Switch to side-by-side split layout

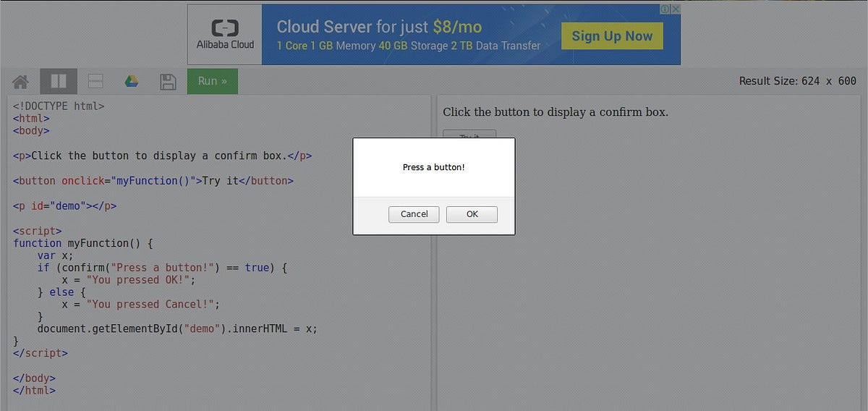[x=59, y=81]
